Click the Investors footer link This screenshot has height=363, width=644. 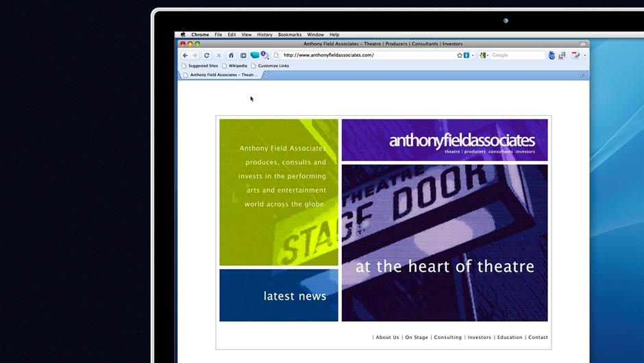tap(480, 337)
